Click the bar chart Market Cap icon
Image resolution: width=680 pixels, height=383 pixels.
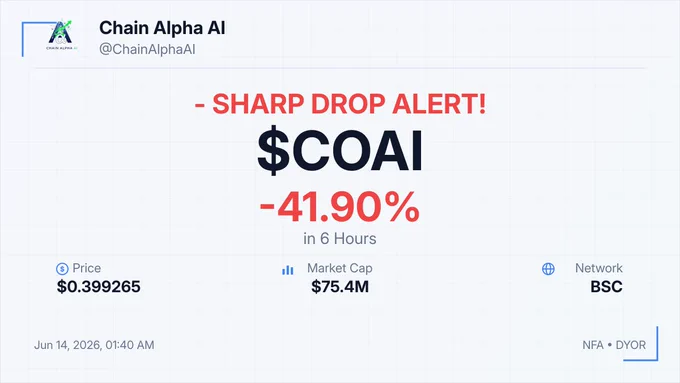coord(288,270)
